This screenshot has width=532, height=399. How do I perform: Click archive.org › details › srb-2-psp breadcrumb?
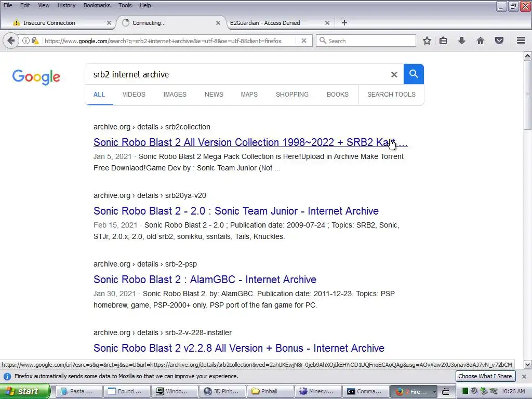pyautogui.click(x=145, y=264)
